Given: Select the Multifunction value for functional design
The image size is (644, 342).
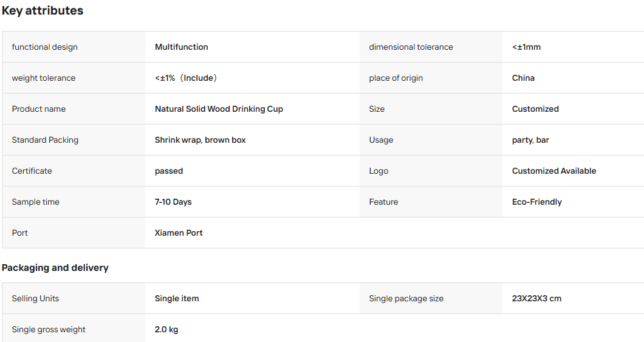Looking at the screenshot, I should [x=182, y=47].
